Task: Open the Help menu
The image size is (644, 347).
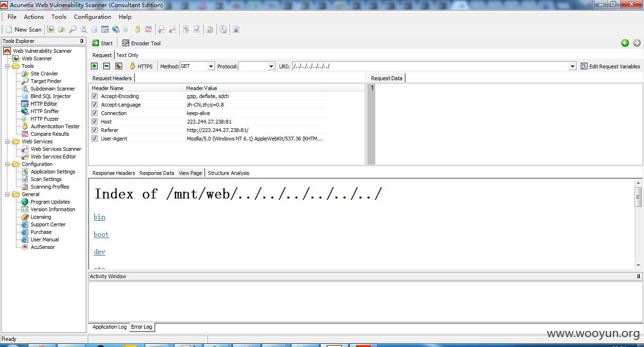Action: click(125, 17)
